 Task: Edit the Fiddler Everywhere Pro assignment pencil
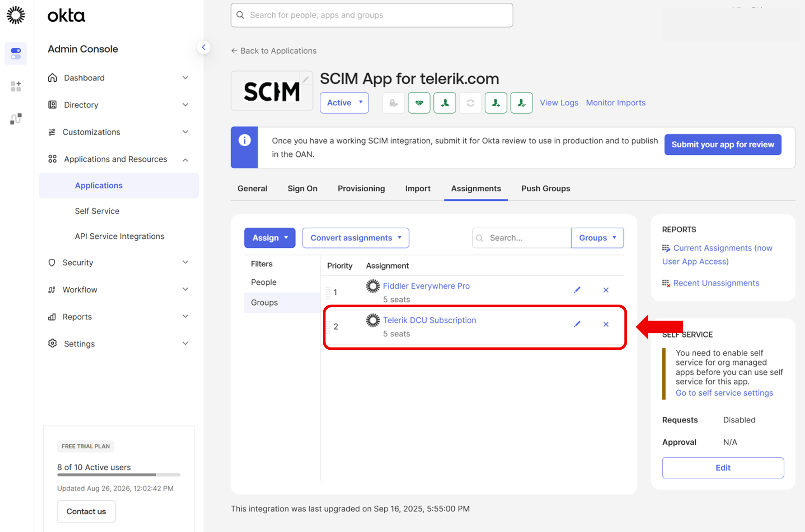tap(577, 290)
